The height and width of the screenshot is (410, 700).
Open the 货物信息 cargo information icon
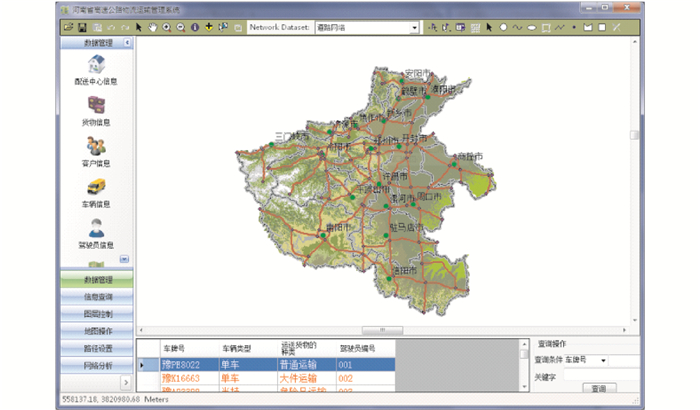tap(97, 106)
